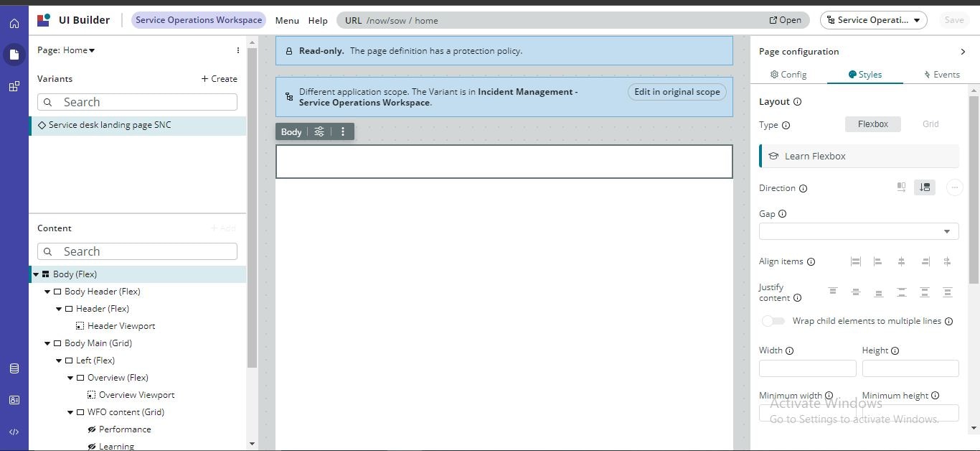Click the Body sliders settings icon
Viewport: 980px width, 451px height.
pos(319,131)
